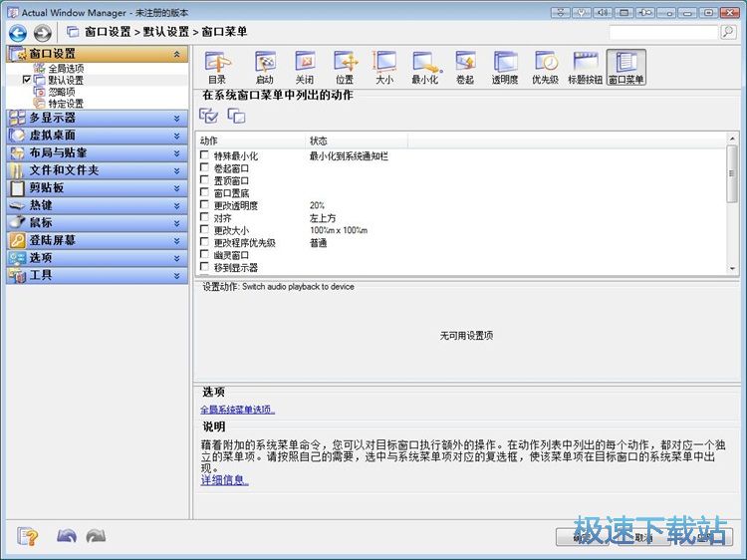Enable the 卷起窗口 checkbox
The image size is (747, 560).
click(x=204, y=167)
